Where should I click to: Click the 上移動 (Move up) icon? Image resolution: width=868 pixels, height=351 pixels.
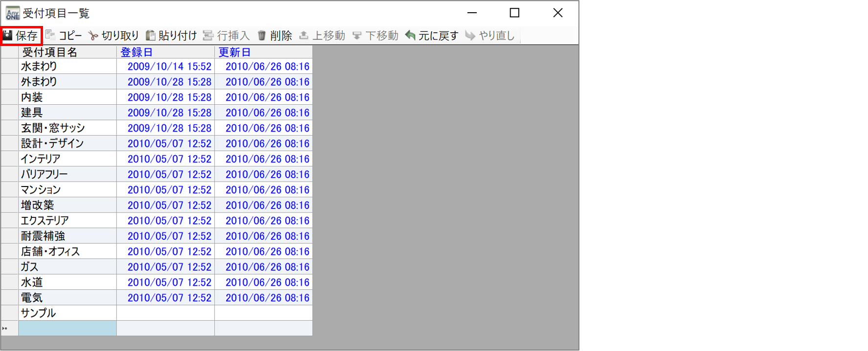[304, 35]
